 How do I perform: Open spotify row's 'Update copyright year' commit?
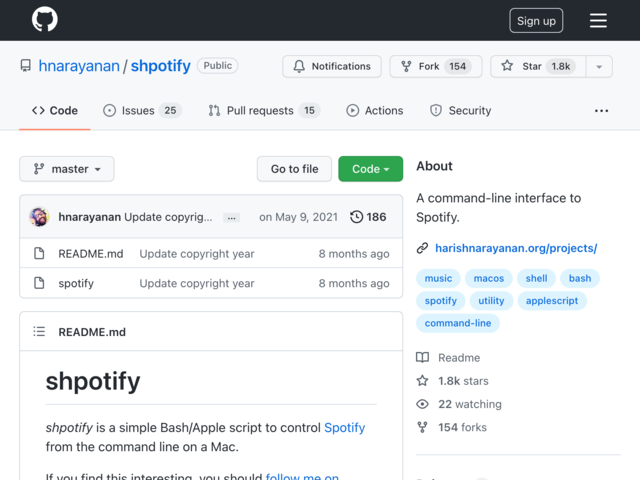(x=197, y=283)
